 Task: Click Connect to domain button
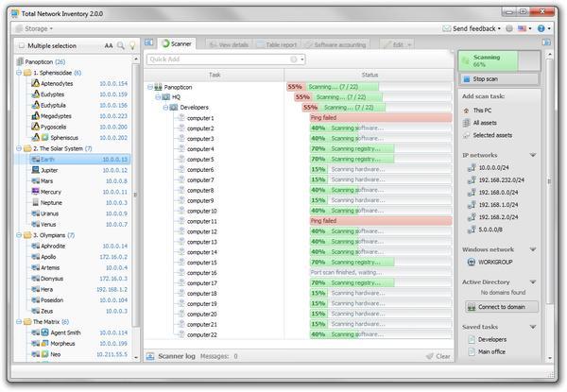click(502, 307)
